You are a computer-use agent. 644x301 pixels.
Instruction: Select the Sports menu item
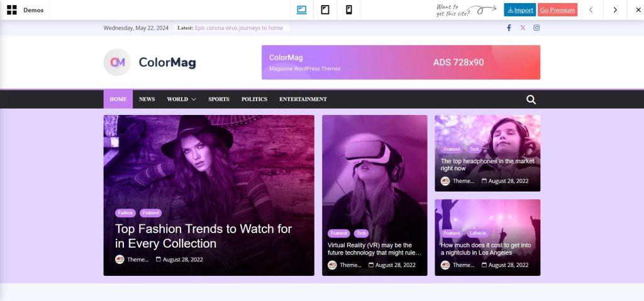coord(218,99)
